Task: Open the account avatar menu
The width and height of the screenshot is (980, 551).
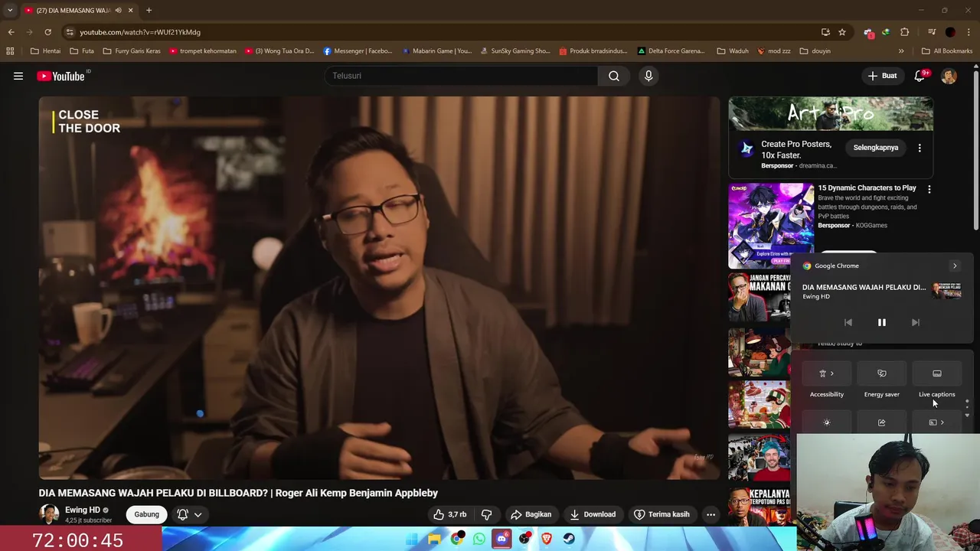Action: point(949,76)
